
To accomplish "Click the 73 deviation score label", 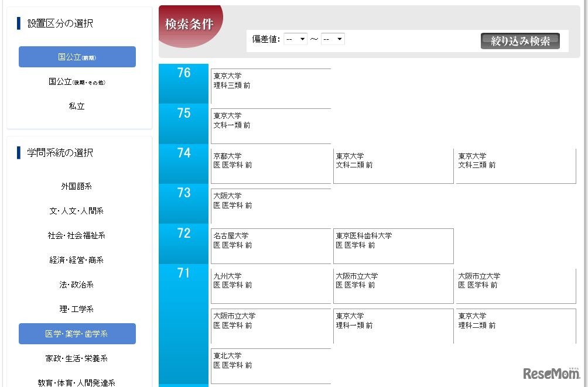I will tap(184, 193).
